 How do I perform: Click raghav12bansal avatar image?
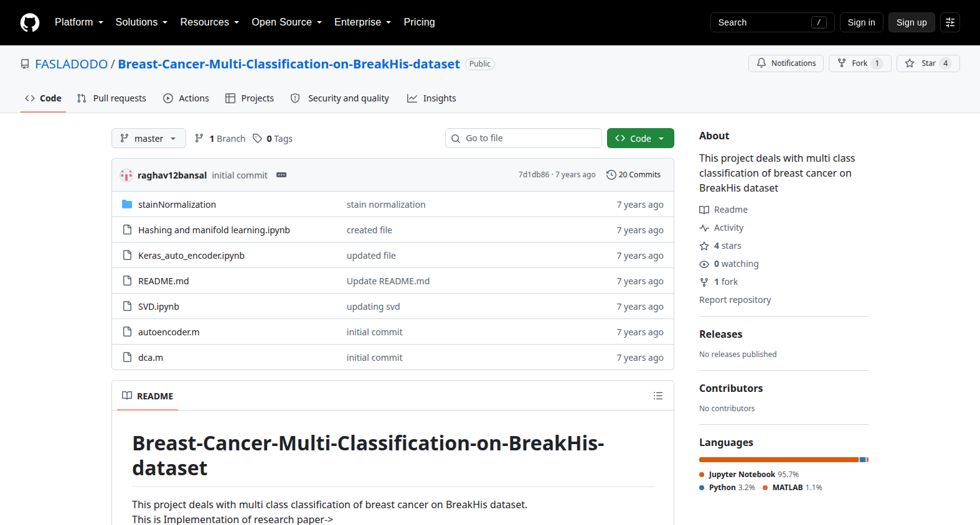point(126,175)
